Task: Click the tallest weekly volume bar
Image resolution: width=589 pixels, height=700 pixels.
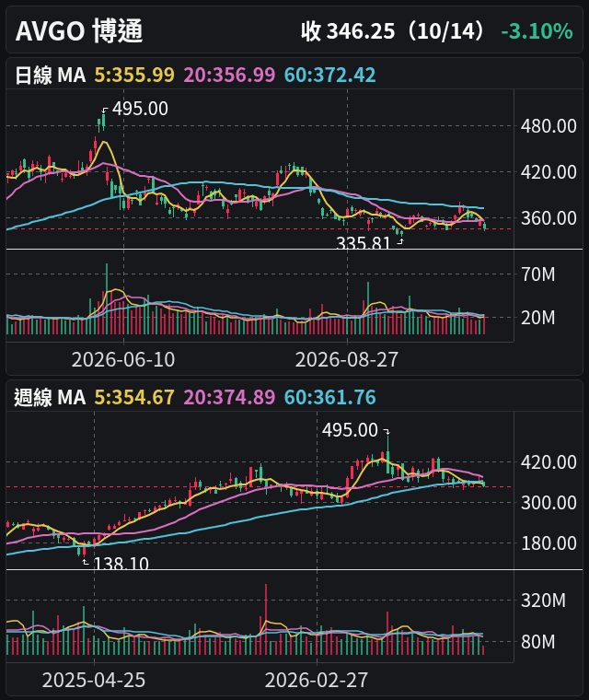Action: point(266,619)
